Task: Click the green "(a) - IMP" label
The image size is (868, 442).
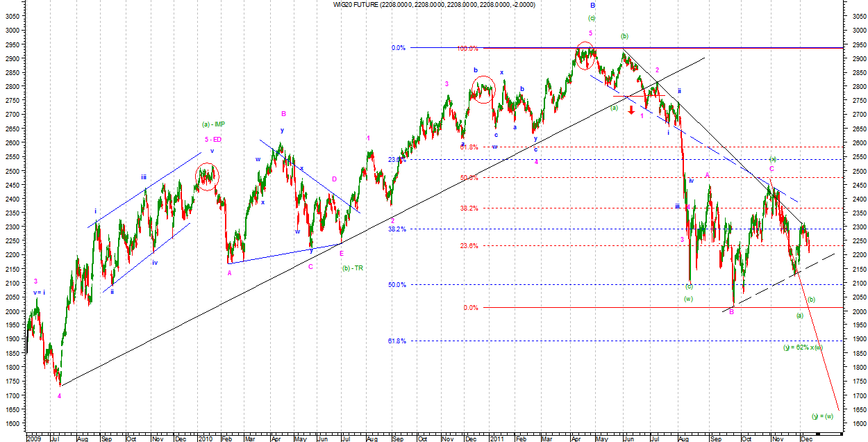Action: (x=213, y=124)
